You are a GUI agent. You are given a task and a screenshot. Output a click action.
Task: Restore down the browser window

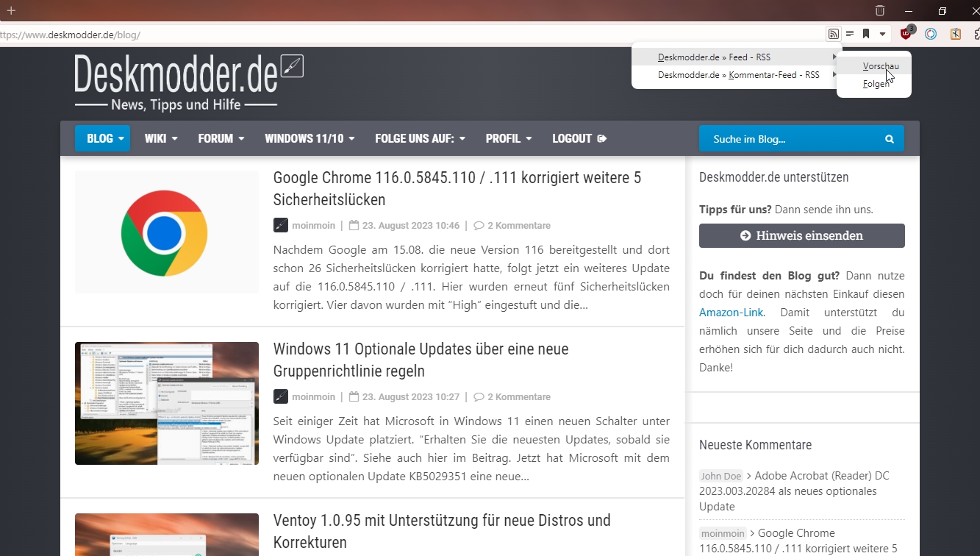tap(943, 11)
